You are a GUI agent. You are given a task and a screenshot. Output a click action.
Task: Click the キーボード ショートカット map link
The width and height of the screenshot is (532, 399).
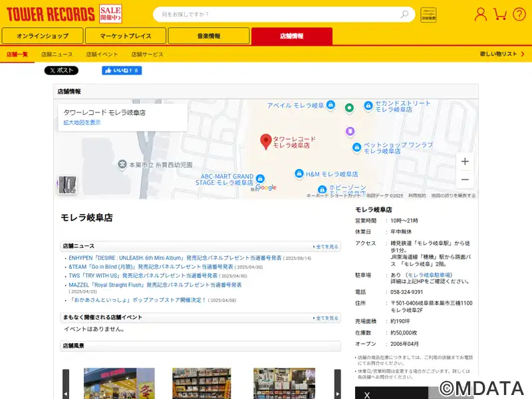(x=334, y=196)
